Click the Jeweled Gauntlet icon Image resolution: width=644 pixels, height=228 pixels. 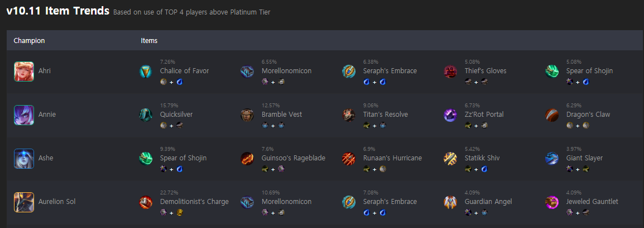pyautogui.click(x=552, y=202)
